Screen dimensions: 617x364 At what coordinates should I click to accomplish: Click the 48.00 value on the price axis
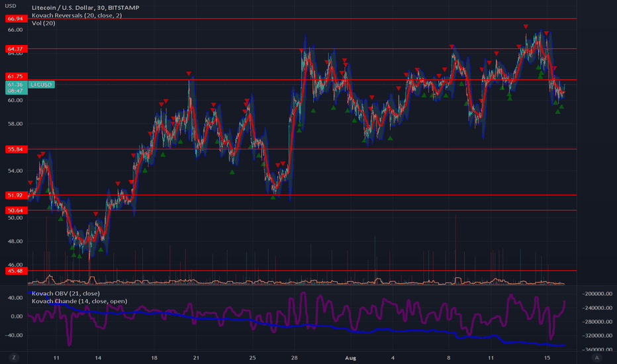[15, 242]
